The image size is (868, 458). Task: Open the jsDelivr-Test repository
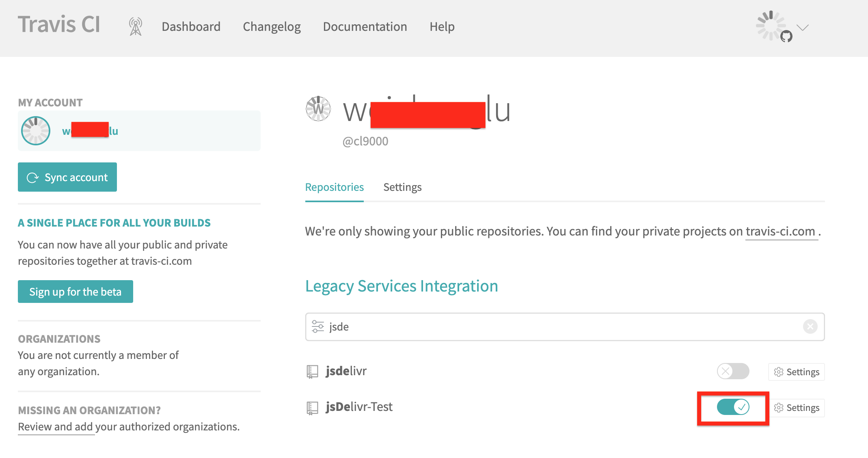click(359, 407)
